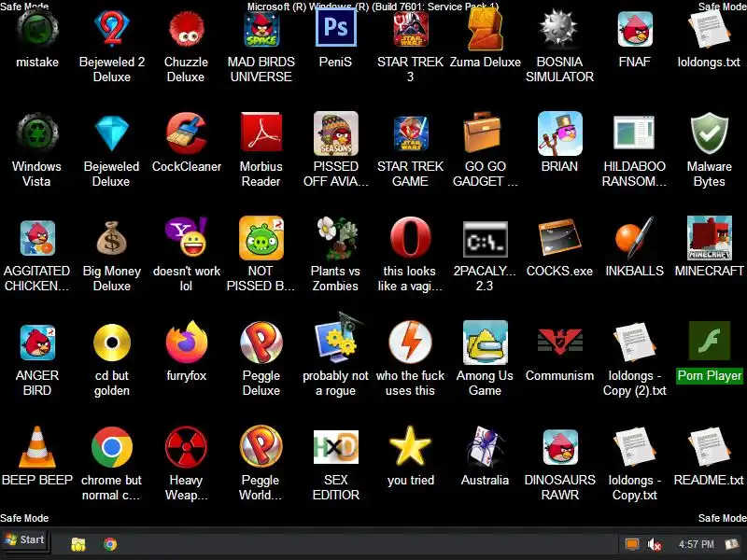Select ANGER BIRD icon
747x560 pixels.
(37, 343)
